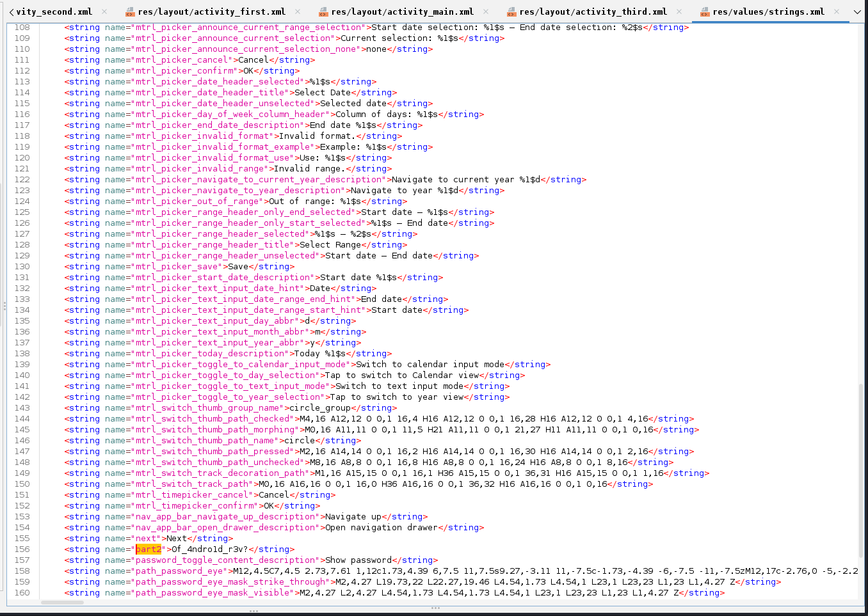This screenshot has width=868, height=616.
Task: Switch to the activity_first.xml tab
Action: pos(211,12)
